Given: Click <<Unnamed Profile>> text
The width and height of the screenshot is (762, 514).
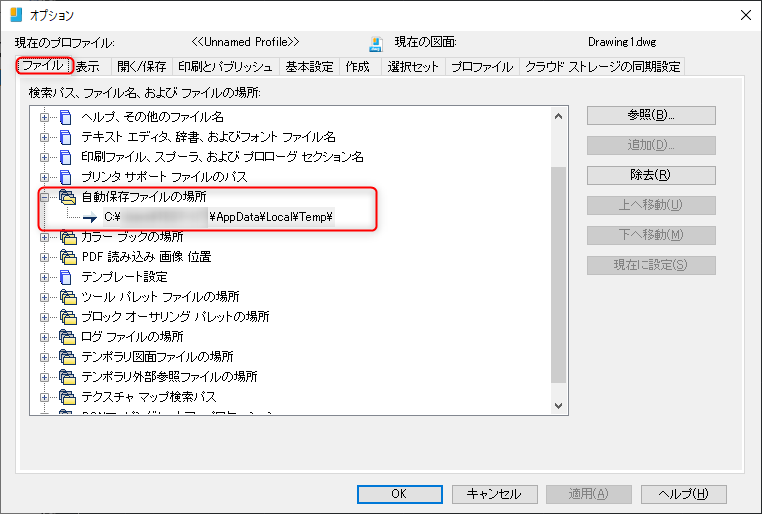Looking at the screenshot, I should [245, 42].
